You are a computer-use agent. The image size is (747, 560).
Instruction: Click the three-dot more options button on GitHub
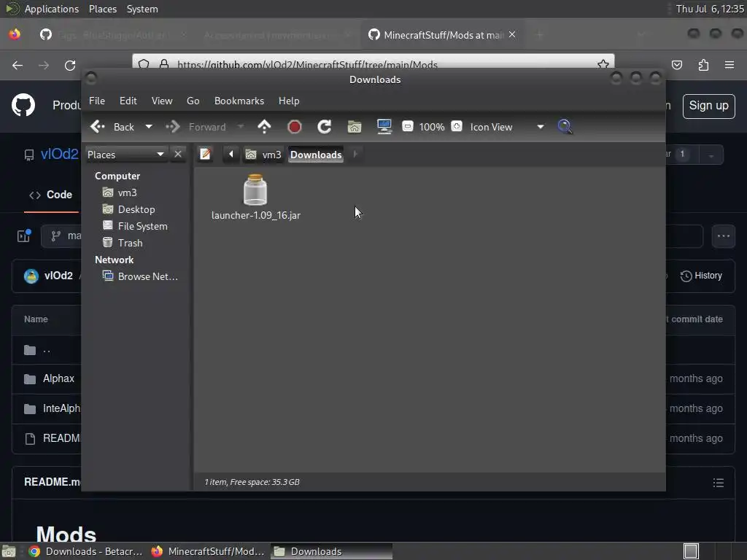tap(723, 236)
